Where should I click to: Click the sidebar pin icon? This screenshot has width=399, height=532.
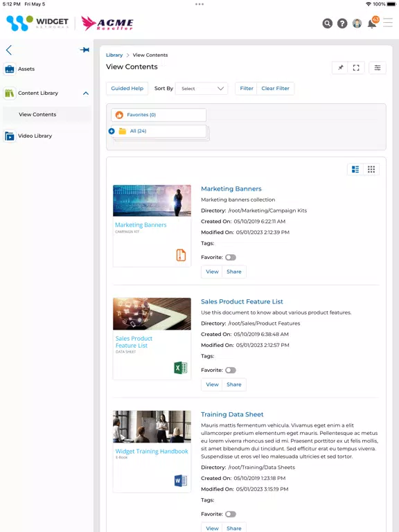(85, 50)
